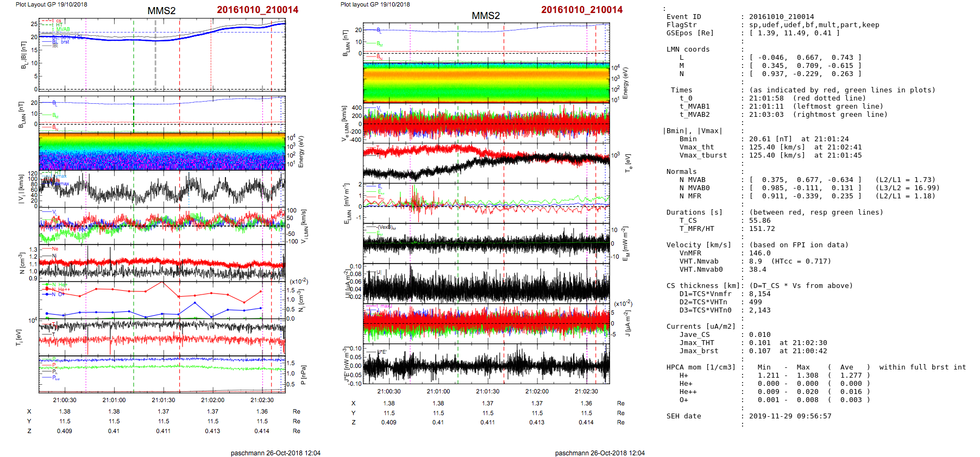Click the left plot's energy spectrogram panel
Screen dimensions: 980x457
(161, 152)
